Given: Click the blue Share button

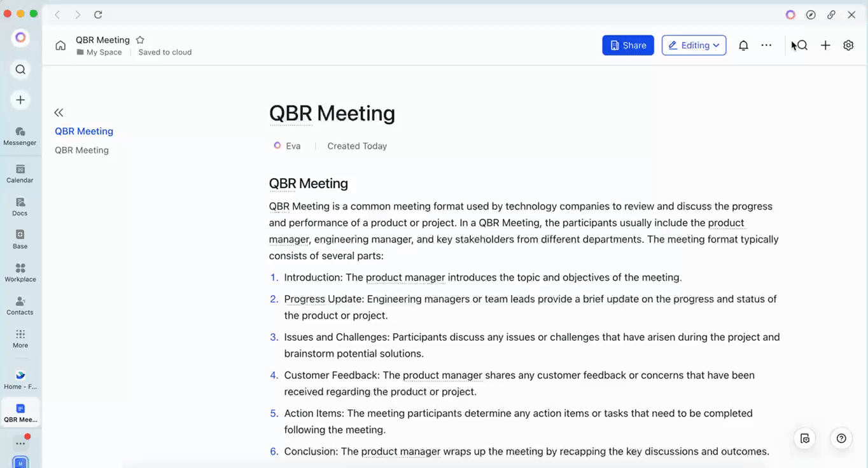Looking at the screenshot, I should pyautogui.click(x=628, y=45).
